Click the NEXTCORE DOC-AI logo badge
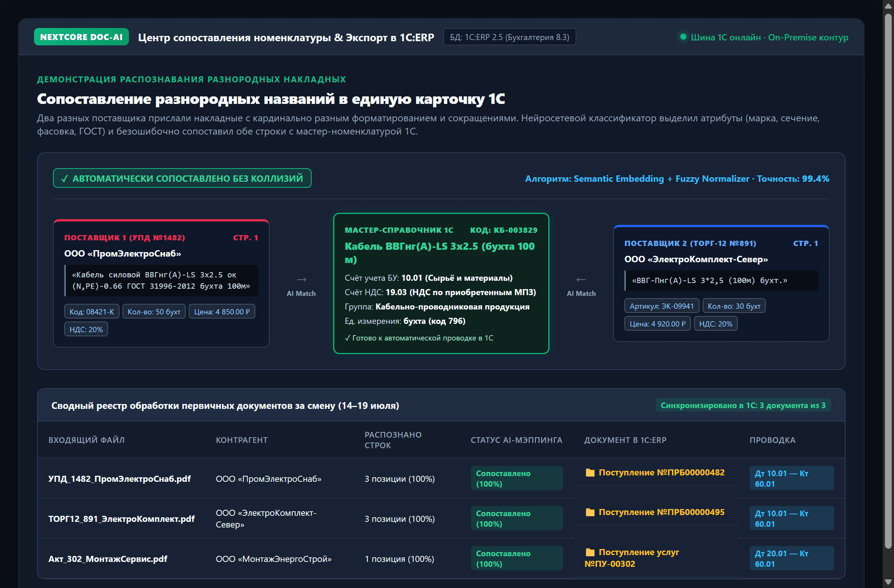This screenshot has width=894, height=588. click(81, 37)
